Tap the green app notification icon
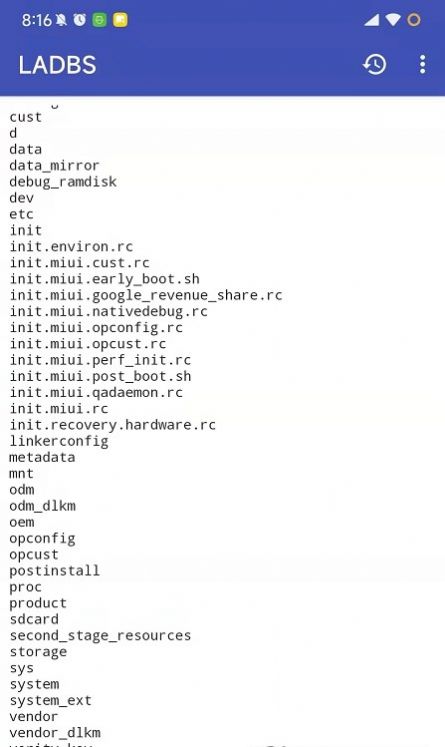Viewport: 445px width, 747px height. tap(99, 20)
